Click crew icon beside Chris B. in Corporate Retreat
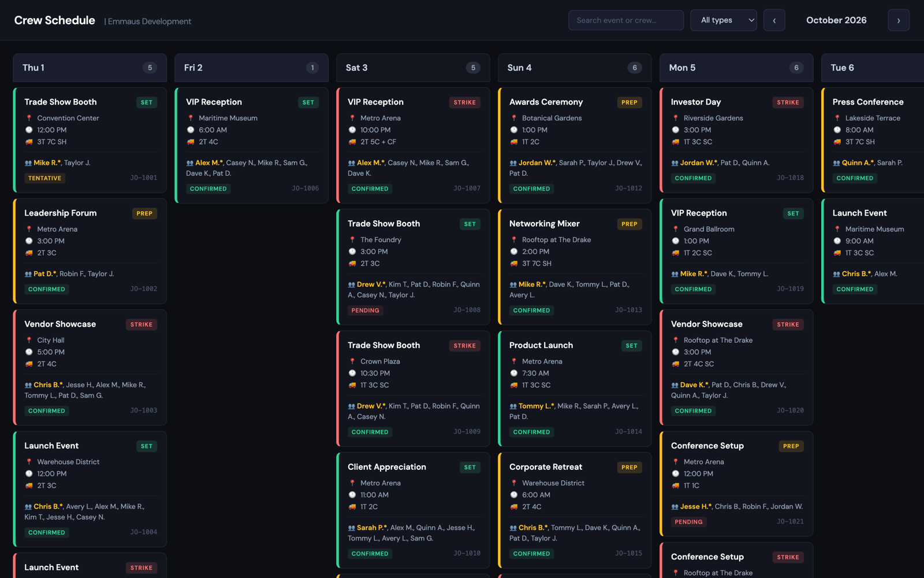This screenshot has height=578, width=924. click(513, 528)
